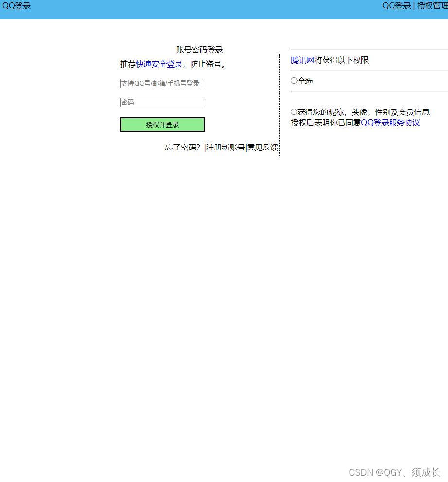Click 意见反馈 text
448x482 pixels.
pyautogui.click(x=263, y=147)
